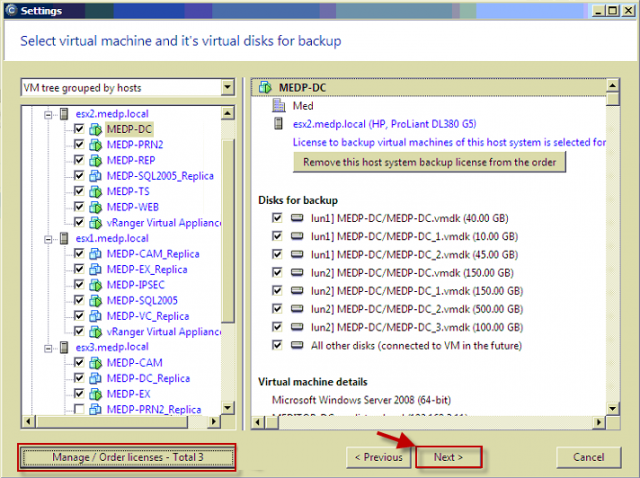Uncheck disk lun2 MEDP-DC_3.vmdk (100.00 GB)
The image size is (640, 478).
(277, 327)
